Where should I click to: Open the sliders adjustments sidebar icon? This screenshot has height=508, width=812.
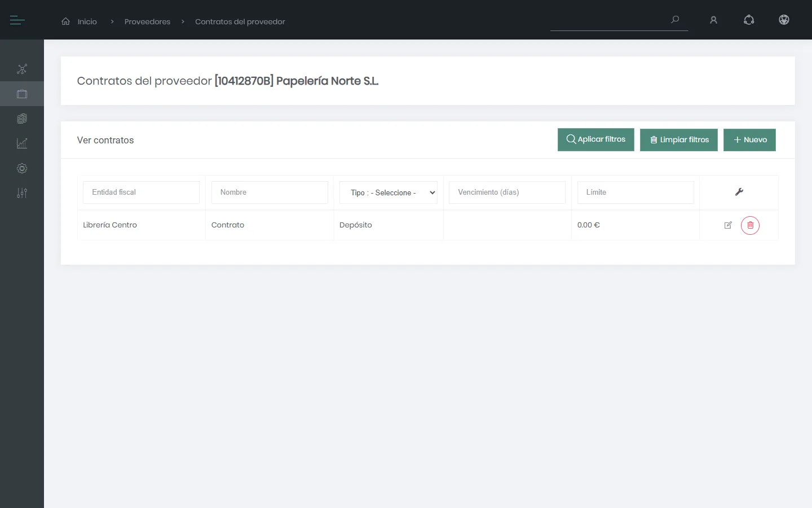click(22, 193)
